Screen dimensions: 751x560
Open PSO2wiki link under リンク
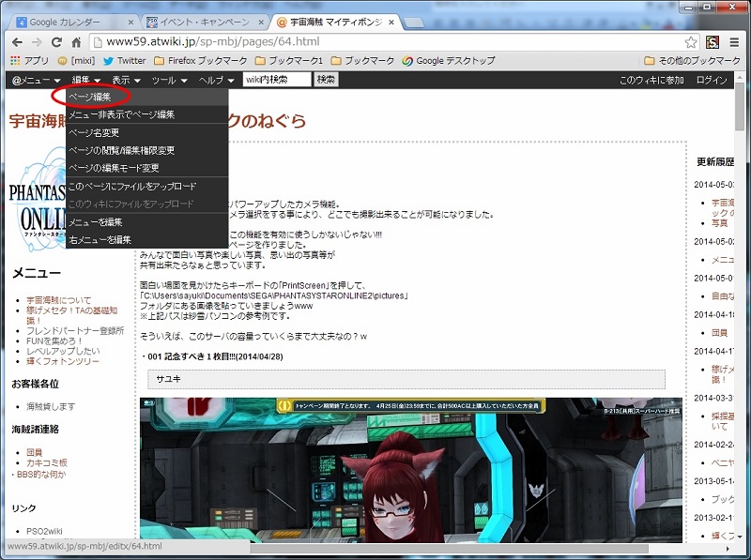(x=44, y=531)
